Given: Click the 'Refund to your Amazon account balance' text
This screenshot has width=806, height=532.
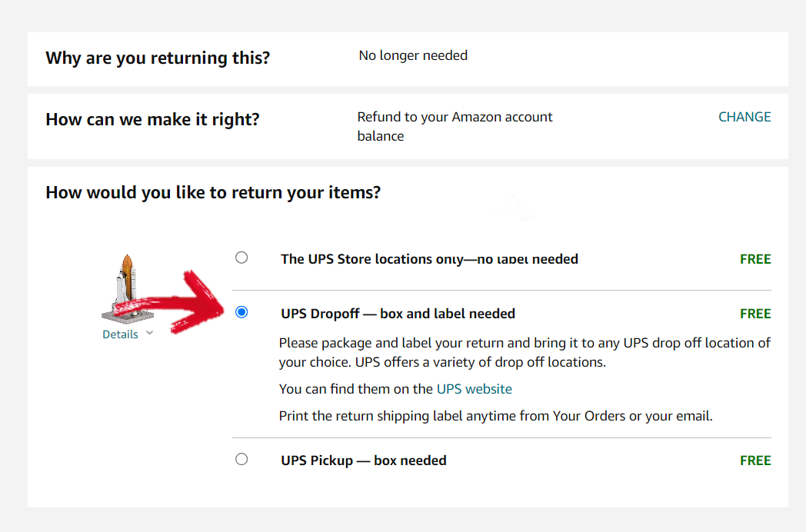Looking at the screenshot, I should point(455,126).
